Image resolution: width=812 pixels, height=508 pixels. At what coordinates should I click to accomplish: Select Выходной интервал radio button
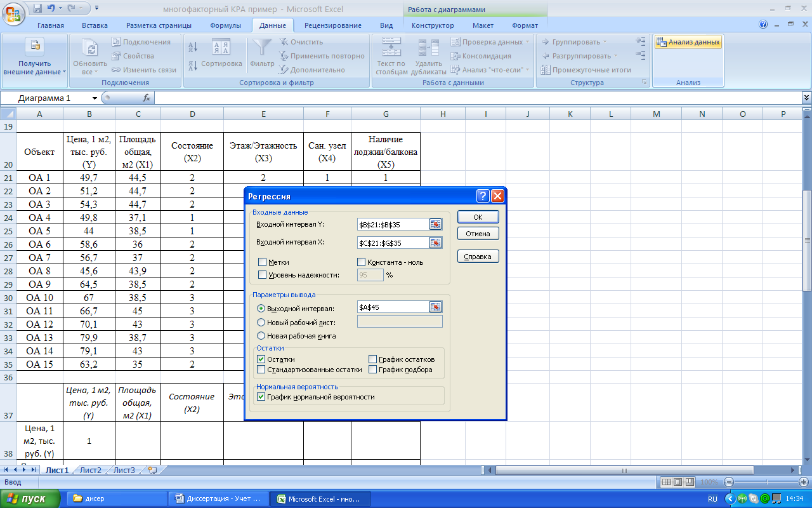(x=261, y=307)
